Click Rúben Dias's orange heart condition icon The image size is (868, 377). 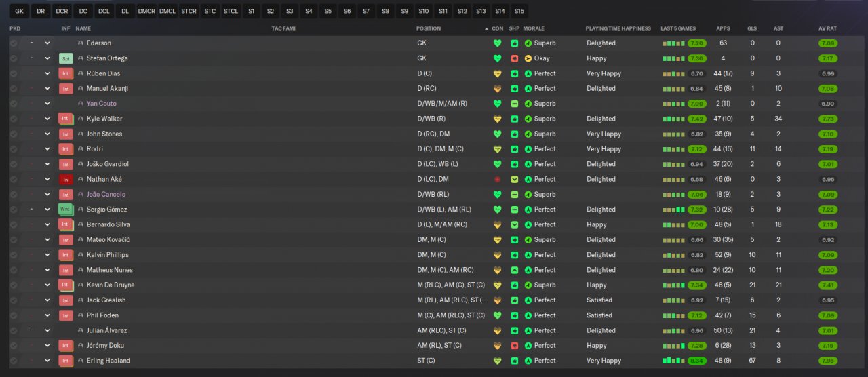[x=497, y=73]
